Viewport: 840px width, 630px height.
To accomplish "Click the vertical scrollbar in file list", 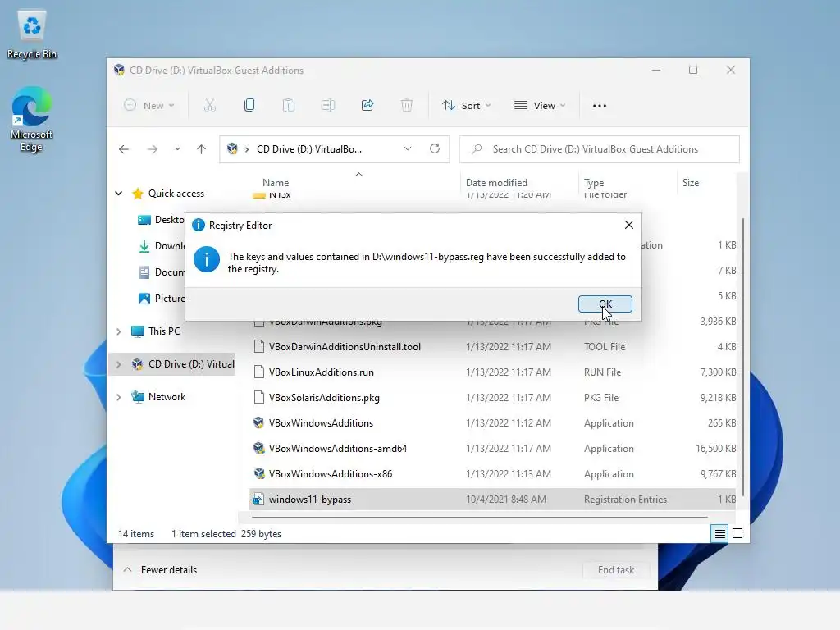I will tap(742, 356).
